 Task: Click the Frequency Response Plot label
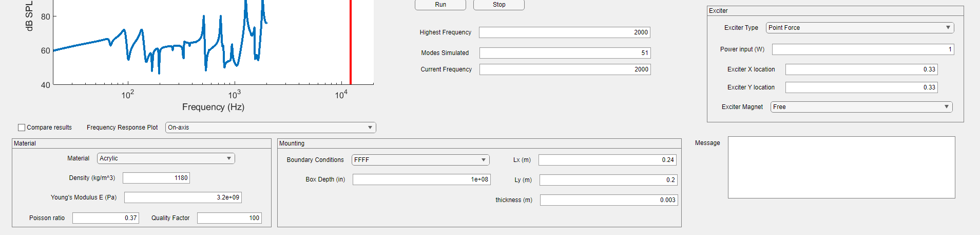[122, 128]
